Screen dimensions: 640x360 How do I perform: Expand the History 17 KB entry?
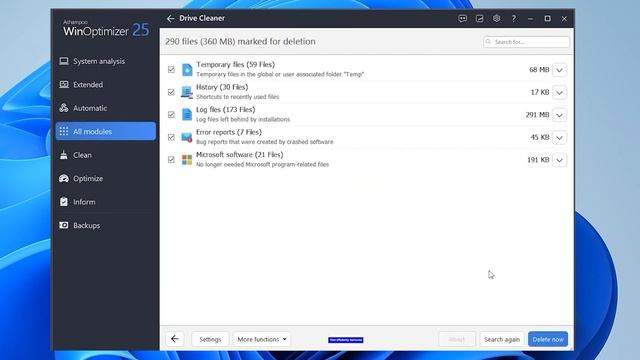(560, 93)
